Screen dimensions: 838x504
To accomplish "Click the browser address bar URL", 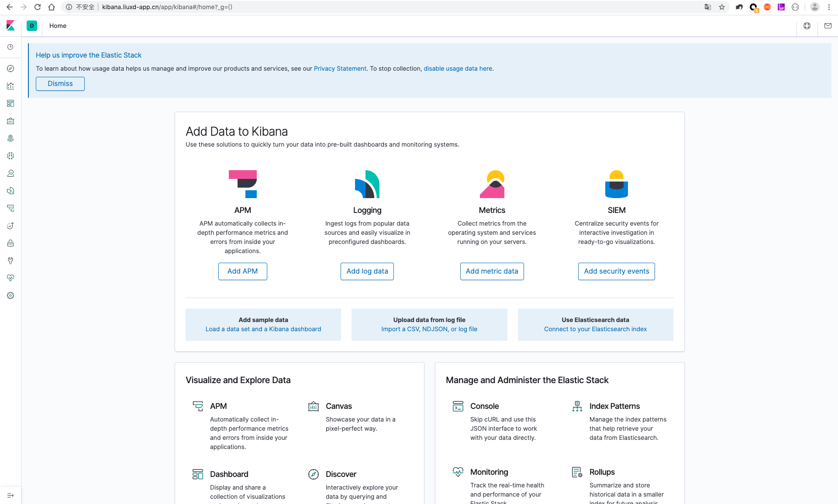I will coord(167,7).
